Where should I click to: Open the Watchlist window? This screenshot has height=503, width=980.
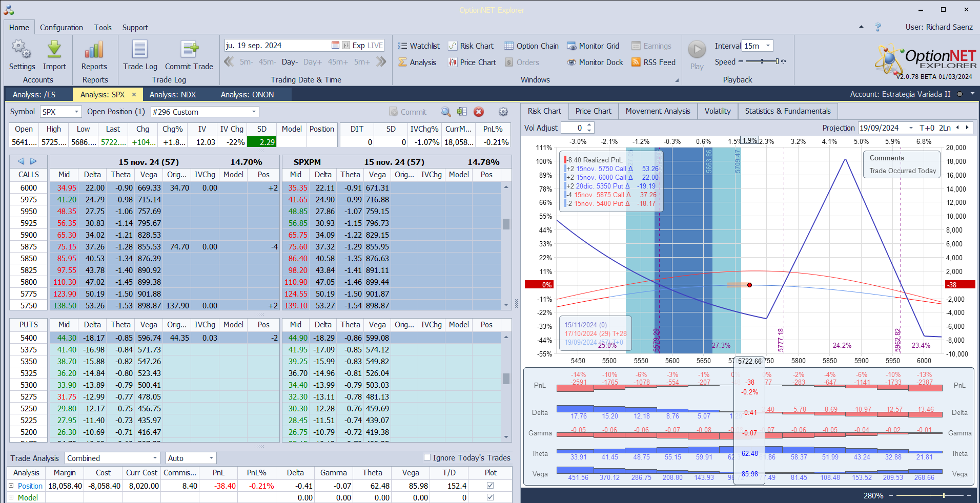coord(419,46)
